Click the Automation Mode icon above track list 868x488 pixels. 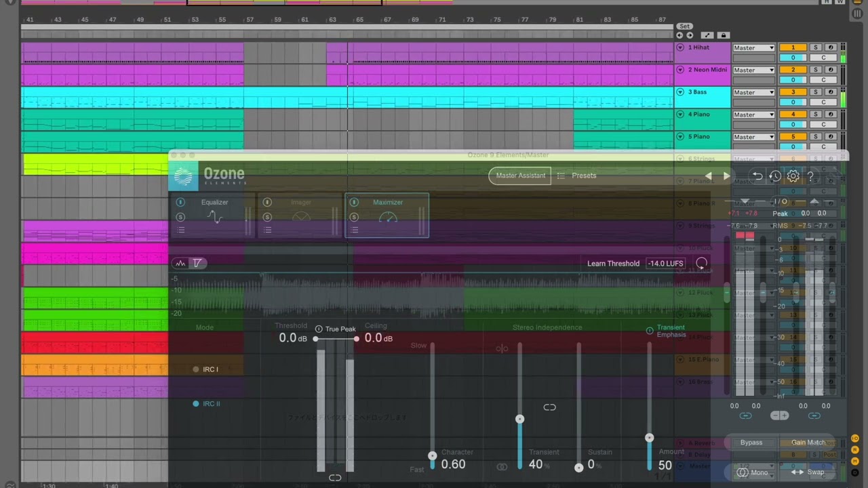click(707, 35)
